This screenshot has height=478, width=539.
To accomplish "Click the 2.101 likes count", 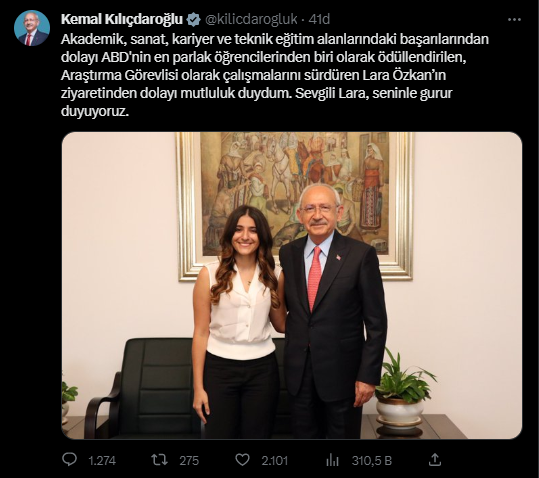I will (274, 460).
